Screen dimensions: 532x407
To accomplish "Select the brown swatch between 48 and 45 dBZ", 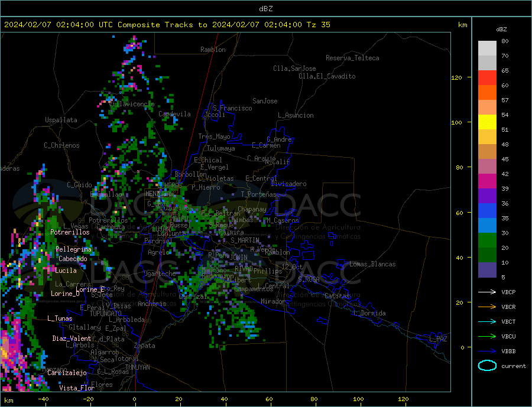I will 487,152.
